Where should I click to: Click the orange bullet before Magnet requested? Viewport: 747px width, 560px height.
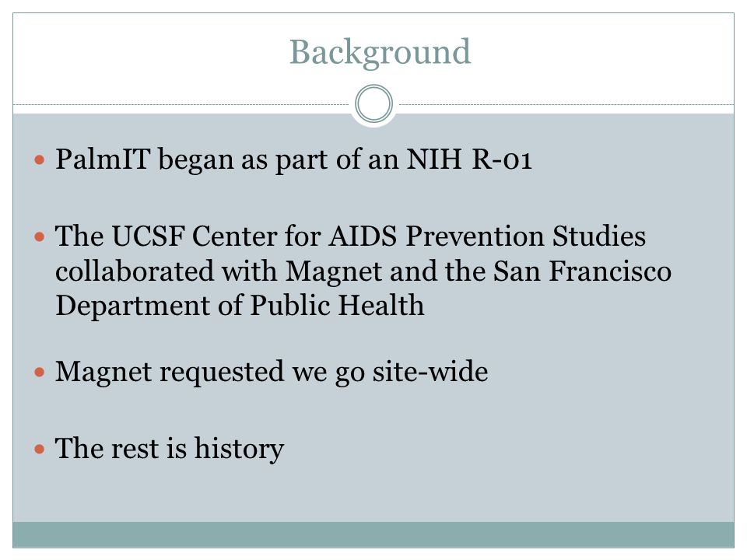coord(40,372)
